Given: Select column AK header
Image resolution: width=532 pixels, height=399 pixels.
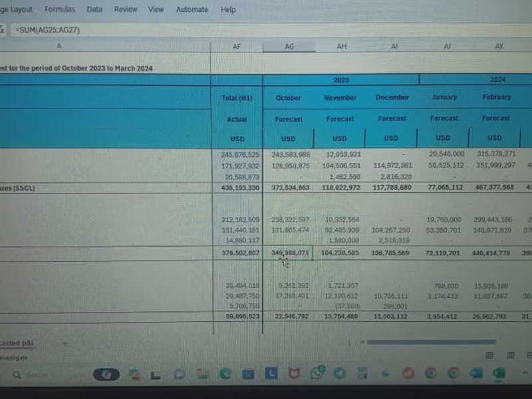Looking at the screenshot, I should tap(499, 46).
